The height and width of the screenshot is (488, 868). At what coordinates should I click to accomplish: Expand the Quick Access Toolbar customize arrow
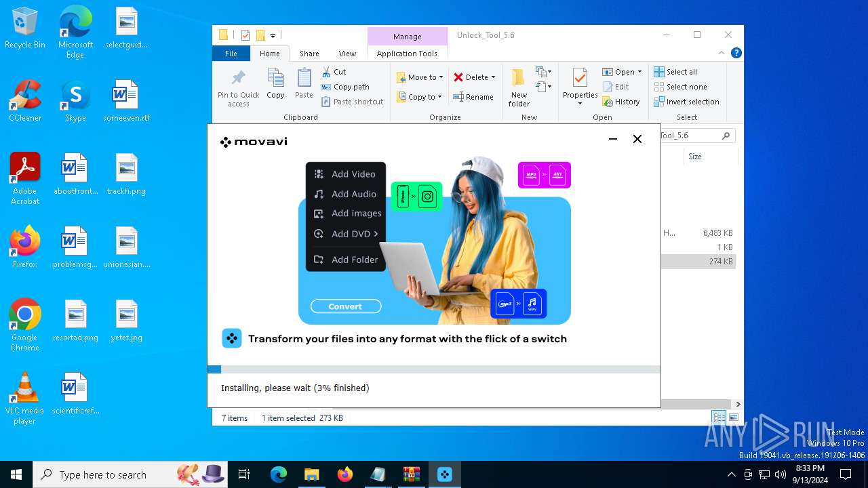273,35
